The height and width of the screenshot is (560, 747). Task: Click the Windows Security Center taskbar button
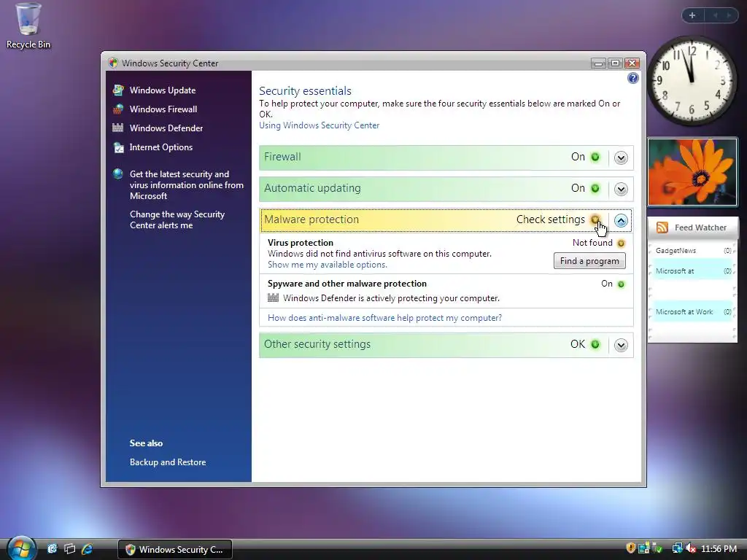click(x=175, y=550)
